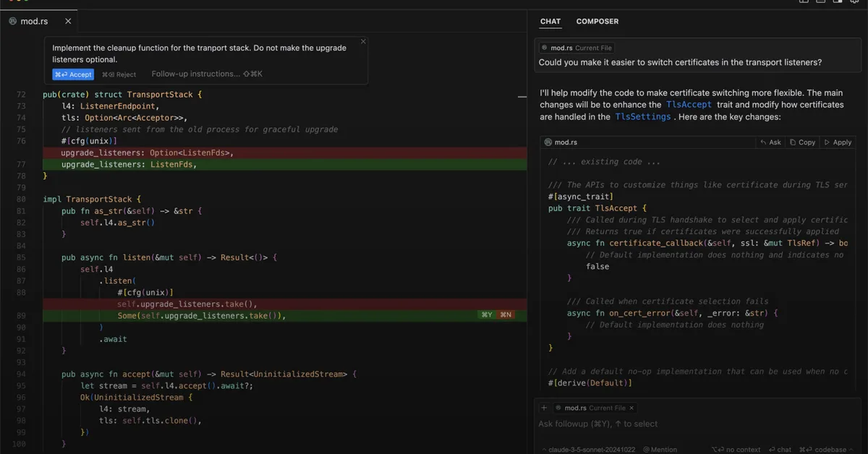
Task: Toggle the bottom panel layout icon
Action: point(820,3)
